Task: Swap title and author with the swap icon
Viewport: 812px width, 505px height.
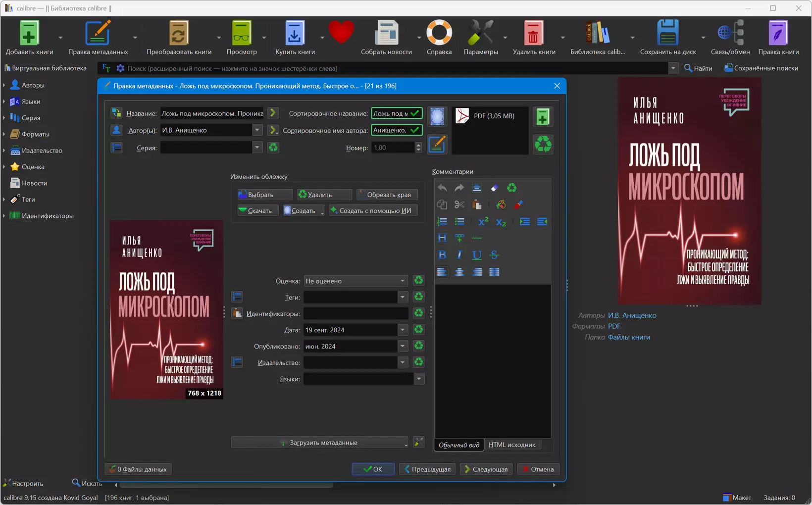Action: [116, 113]
